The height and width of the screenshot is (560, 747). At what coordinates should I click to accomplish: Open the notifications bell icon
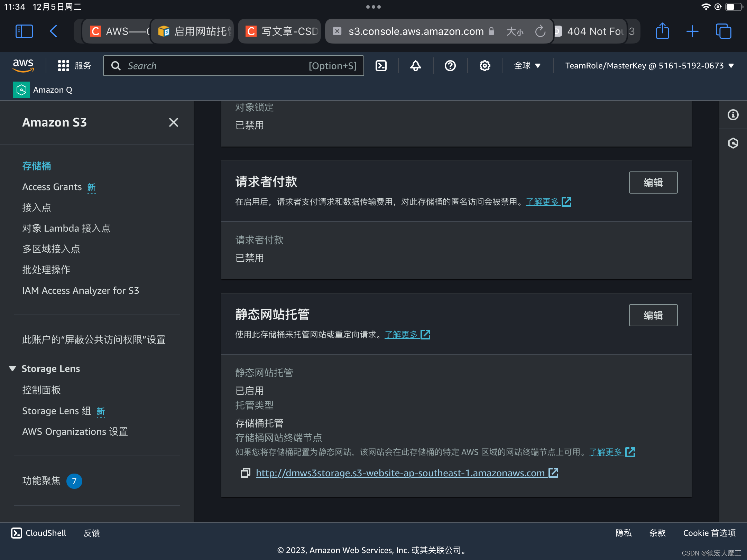416,66
